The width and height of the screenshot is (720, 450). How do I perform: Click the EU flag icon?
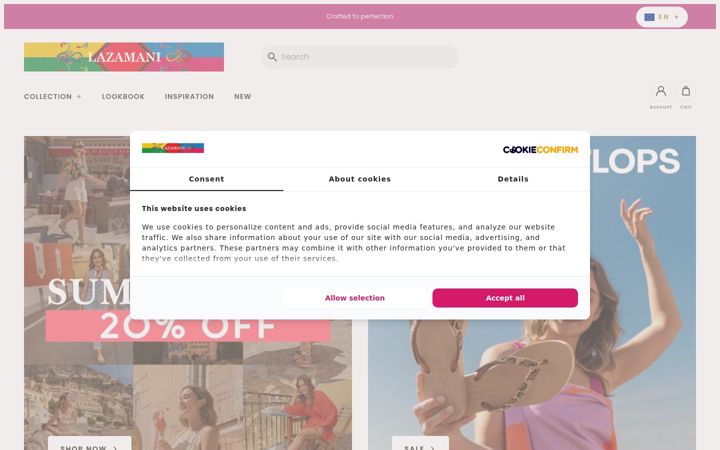(x=649, y=17)
